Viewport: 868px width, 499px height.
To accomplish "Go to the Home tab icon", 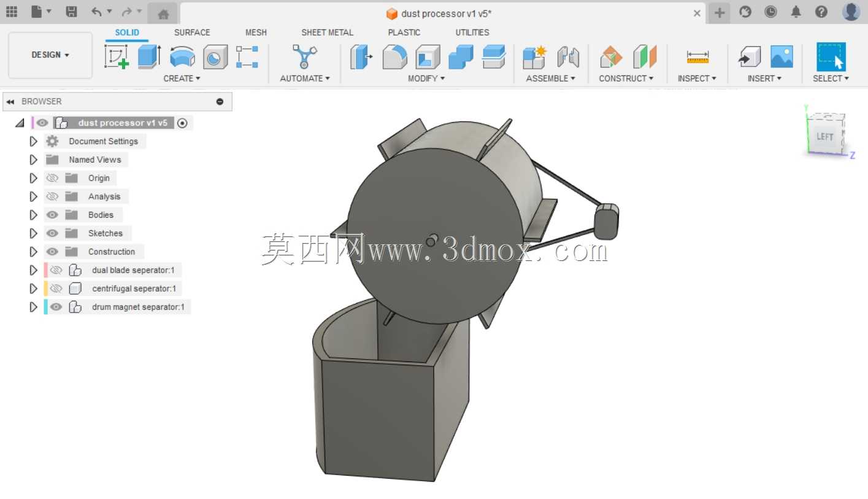I will [x=163, y=14].
